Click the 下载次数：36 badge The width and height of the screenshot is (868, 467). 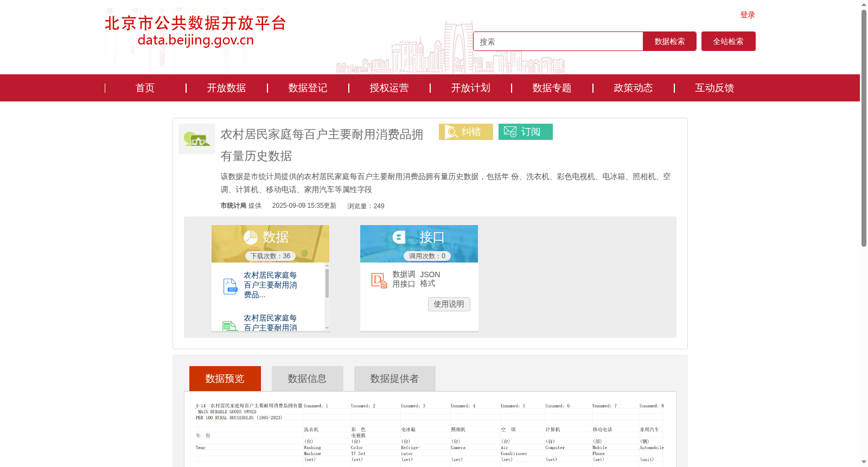click(x=271, y=256)
